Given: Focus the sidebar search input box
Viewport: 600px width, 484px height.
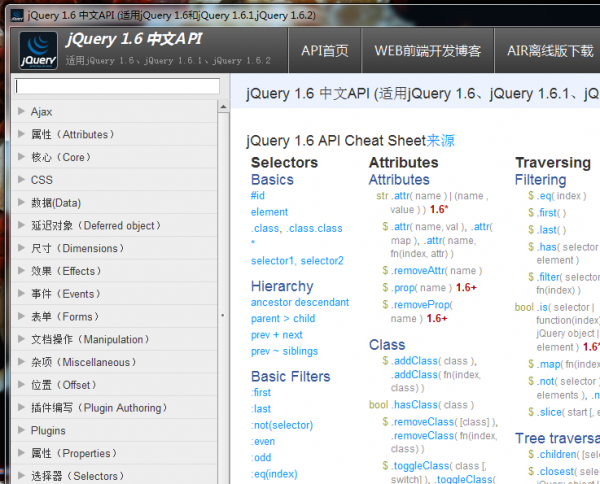Looking at the screenshot, I should (117, 86).
